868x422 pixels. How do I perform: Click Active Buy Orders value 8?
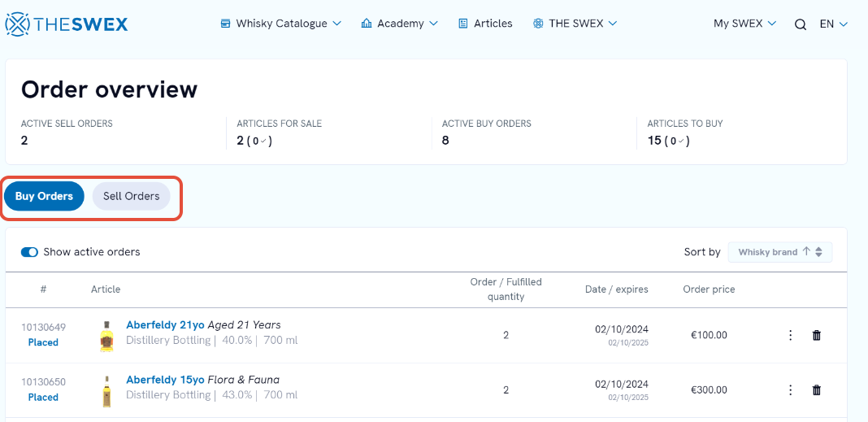point(445,141)
